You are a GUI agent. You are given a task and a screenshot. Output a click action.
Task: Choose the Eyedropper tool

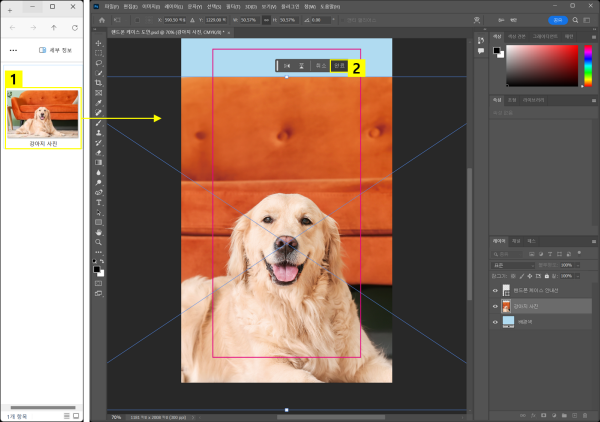click(x=98, y=102)
